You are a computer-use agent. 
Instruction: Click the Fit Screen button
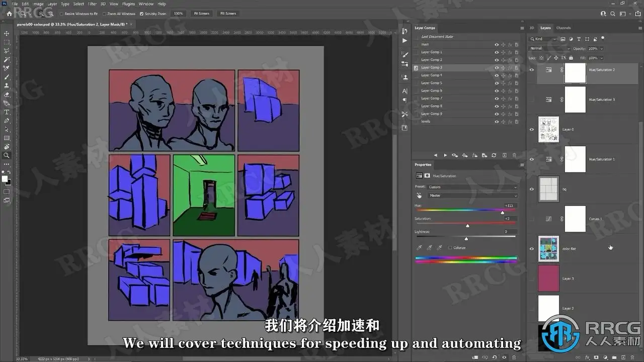point(201,14)
